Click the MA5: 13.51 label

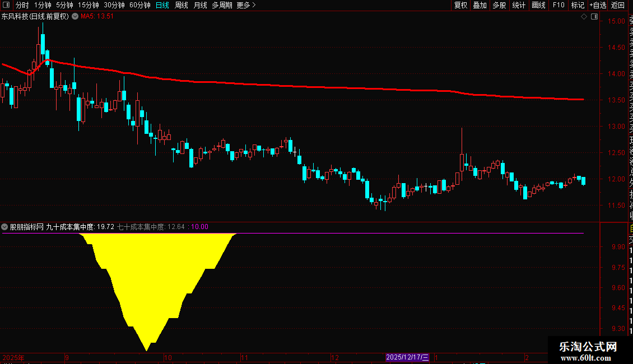97,17
